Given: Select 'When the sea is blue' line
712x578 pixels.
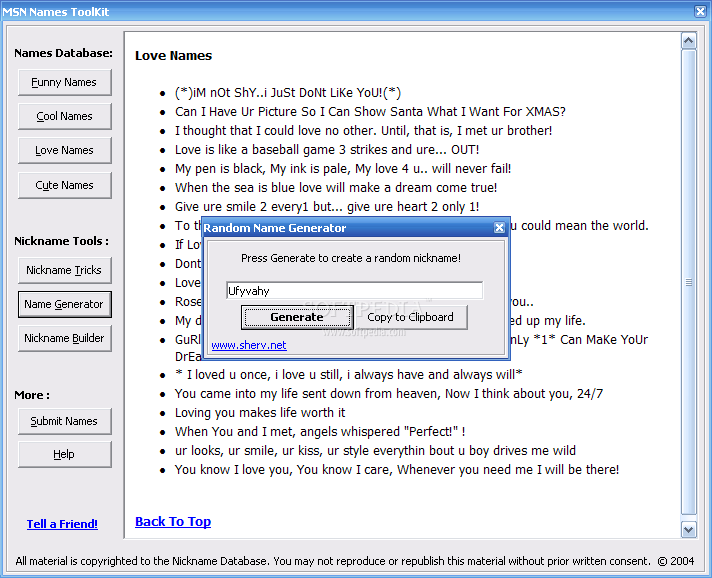Looking at the screenshot, I should [336, 188].
